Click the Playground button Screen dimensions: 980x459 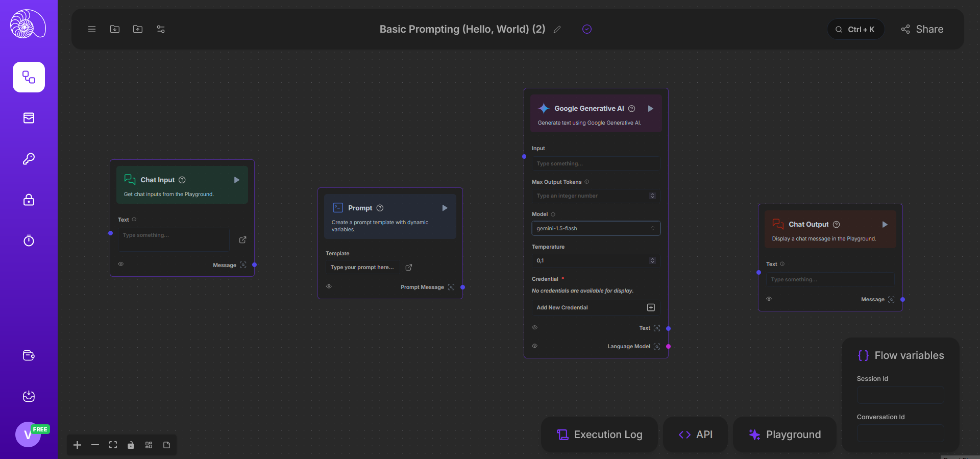[785, 434]
